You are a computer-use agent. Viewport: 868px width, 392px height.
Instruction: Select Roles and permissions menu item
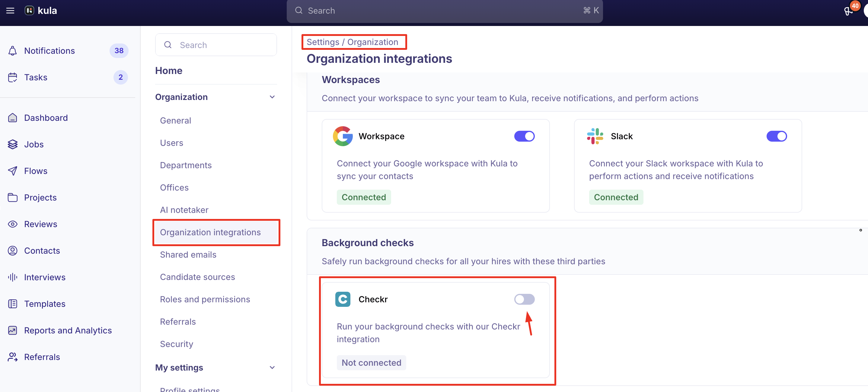205,299
